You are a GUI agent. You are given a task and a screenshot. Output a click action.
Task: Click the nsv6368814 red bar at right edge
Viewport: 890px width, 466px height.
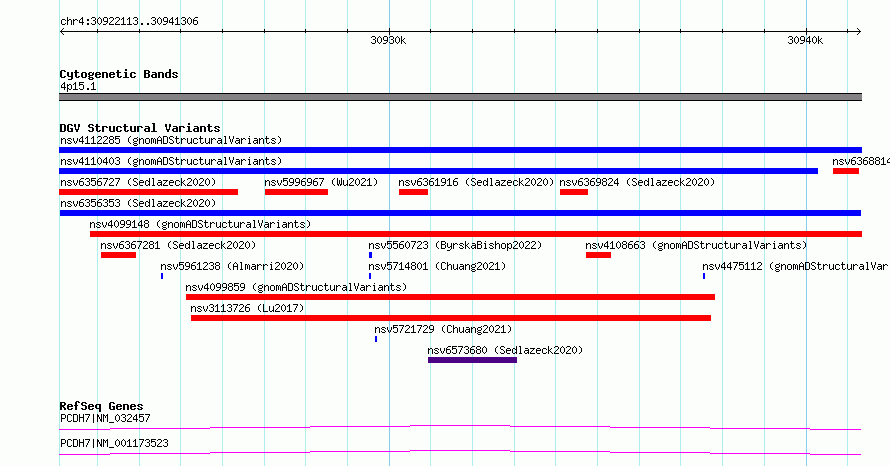pos(846,171)
